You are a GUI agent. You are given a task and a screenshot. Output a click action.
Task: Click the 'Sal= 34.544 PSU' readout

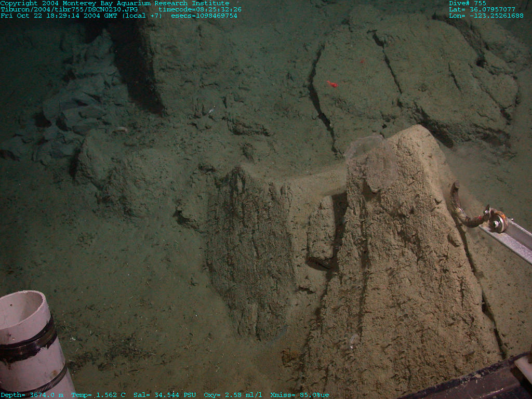pos(165,395)
